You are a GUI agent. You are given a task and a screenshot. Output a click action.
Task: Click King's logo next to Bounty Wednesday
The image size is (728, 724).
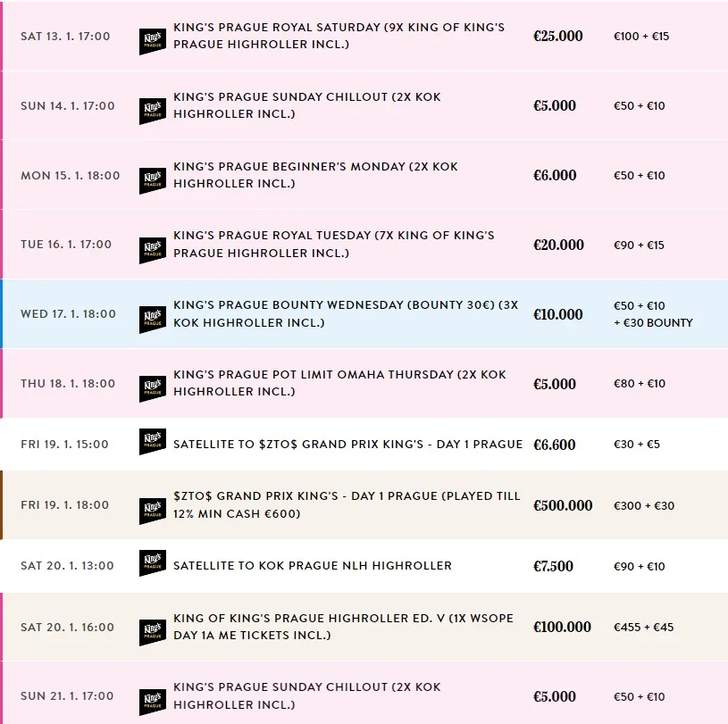153,320
